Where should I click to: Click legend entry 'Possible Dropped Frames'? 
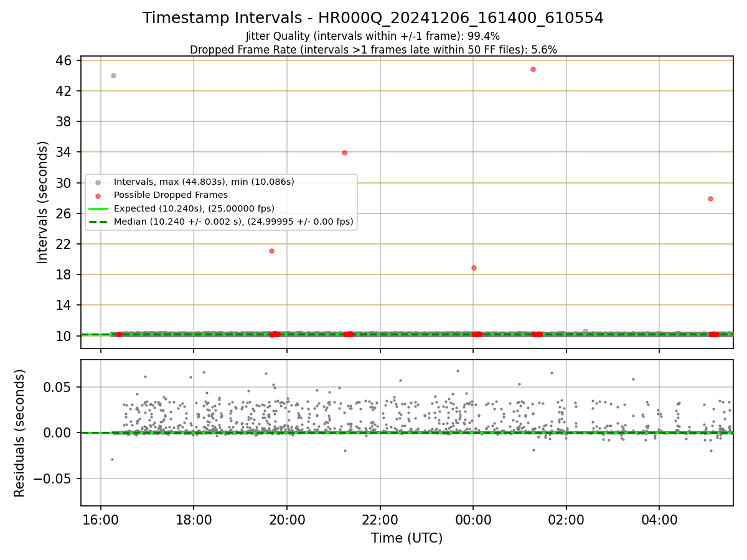(x=171, y=195)
